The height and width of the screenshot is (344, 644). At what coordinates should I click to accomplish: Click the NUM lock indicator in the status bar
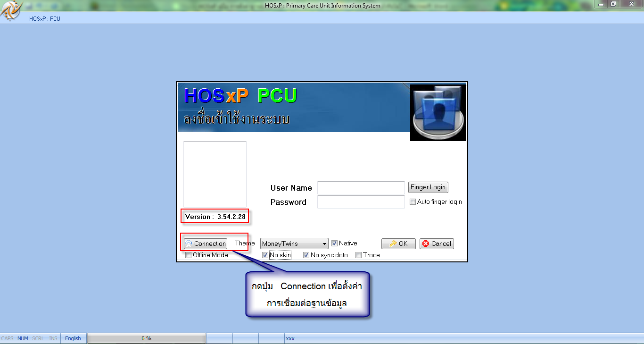click(x=23, y=338)
